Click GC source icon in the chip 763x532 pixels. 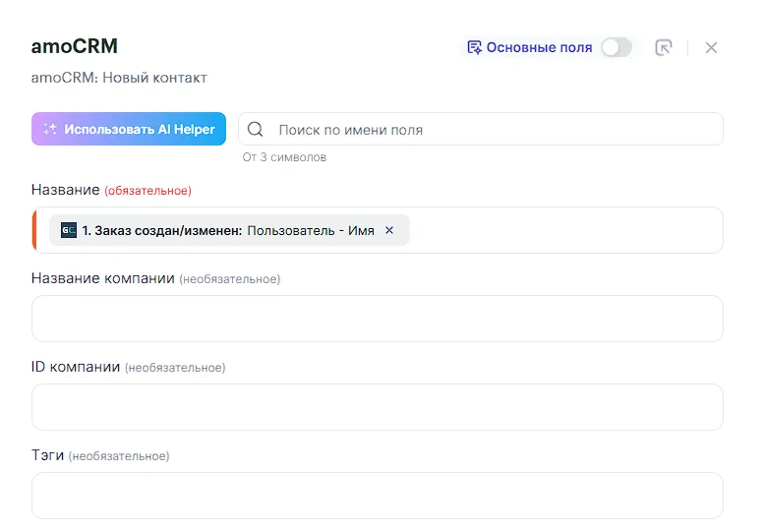click(69, 230)
